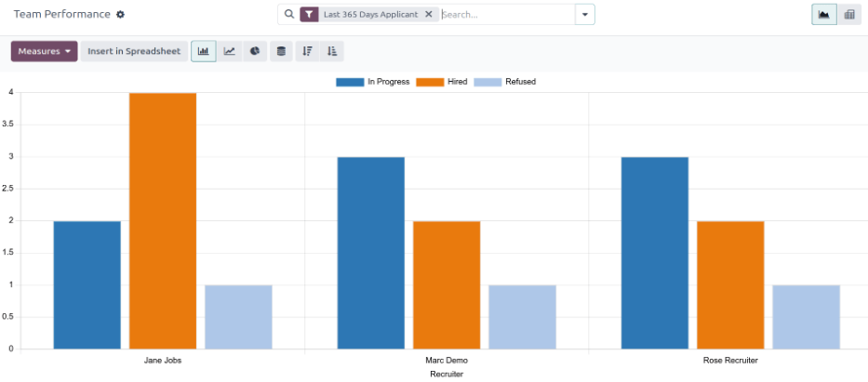Image resolution: width=868 pixels, height=382 pixels.
Task: Toggle In Progress legend series
Action: [x=372, y=82]
